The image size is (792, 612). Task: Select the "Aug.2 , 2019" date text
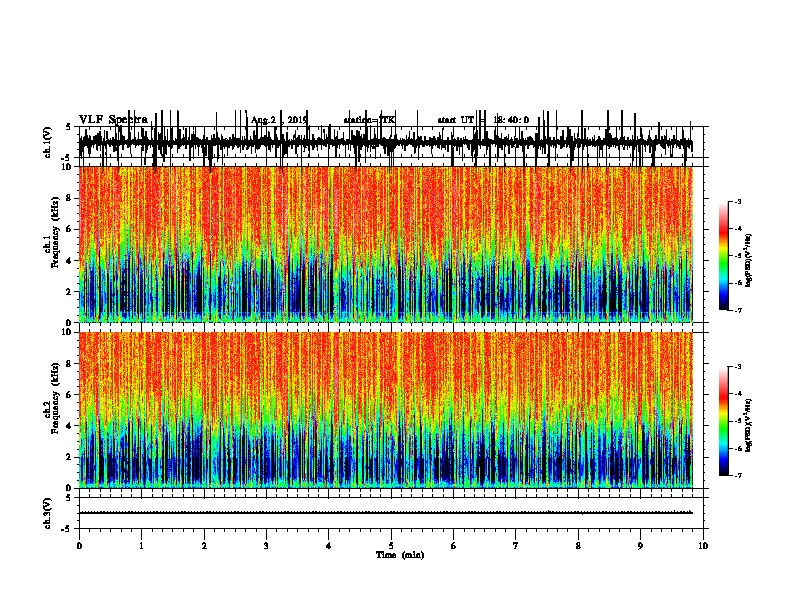point(279,120)
